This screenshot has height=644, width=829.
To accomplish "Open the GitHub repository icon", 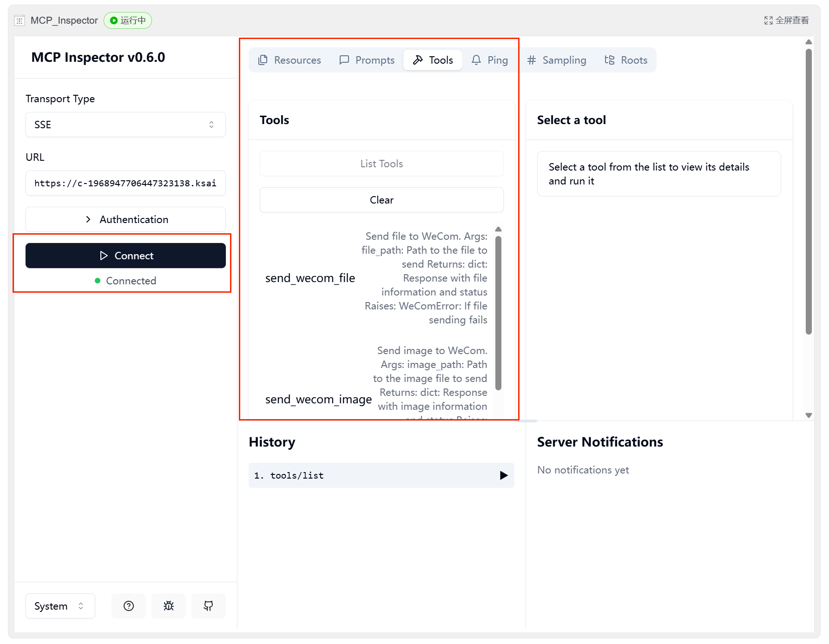I will (209, 606).
